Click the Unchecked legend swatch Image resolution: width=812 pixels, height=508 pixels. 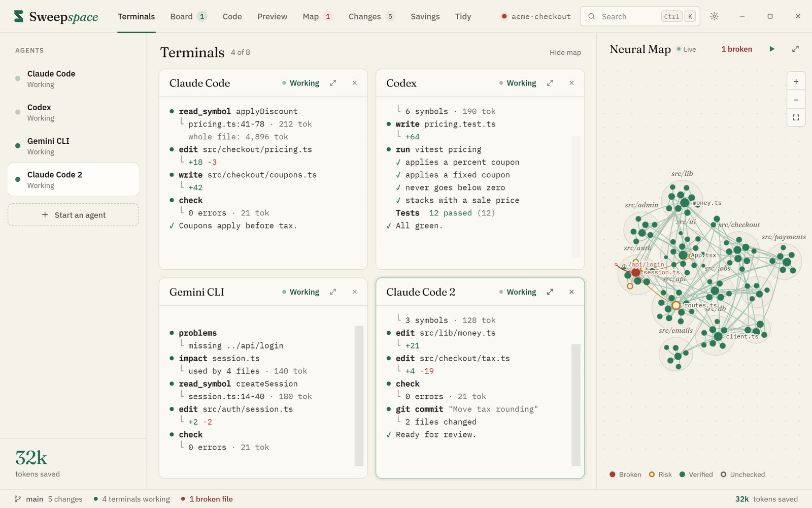[724, 474]
